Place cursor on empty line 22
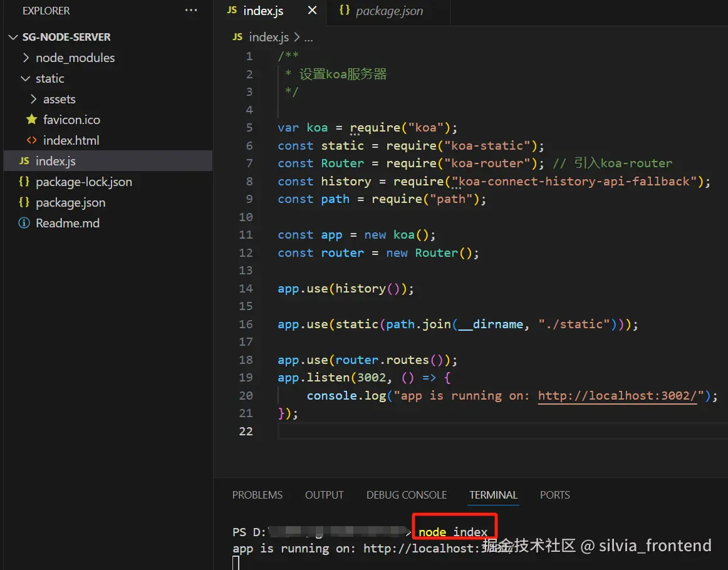 [x=502, y=431]
